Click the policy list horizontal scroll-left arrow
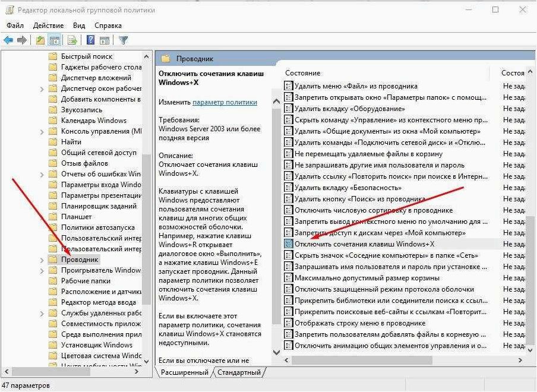Image resolution: width=537 pixels, height=392 pixels. pyautogui.click(x=287, y=360)
